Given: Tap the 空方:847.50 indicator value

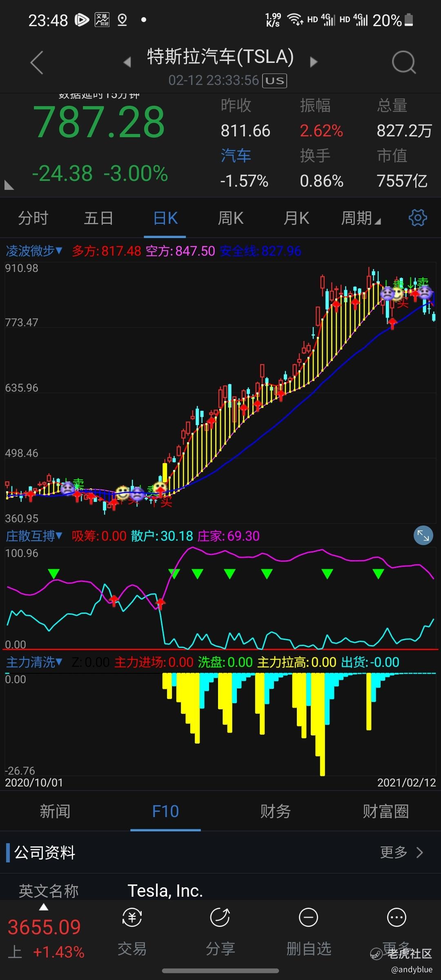Looking at the screenshot, I should (x=180, y=251).
